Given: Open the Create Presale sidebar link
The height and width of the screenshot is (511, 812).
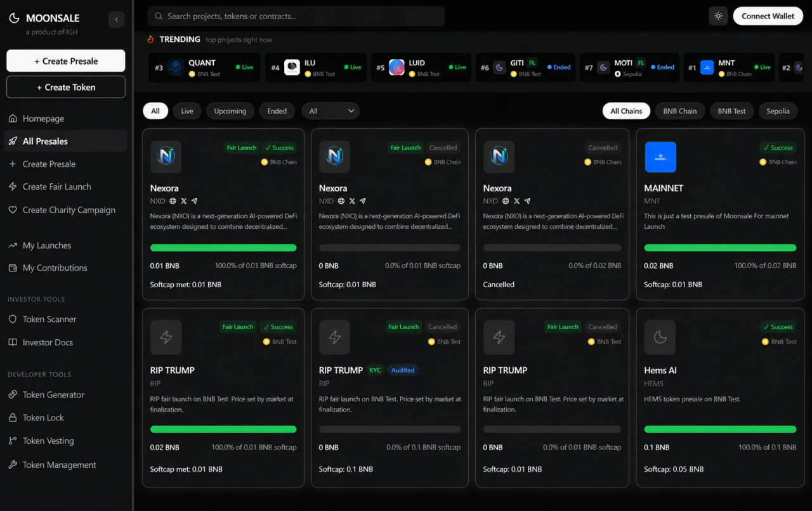Looking at the screenshot, I should pos(66,164).
